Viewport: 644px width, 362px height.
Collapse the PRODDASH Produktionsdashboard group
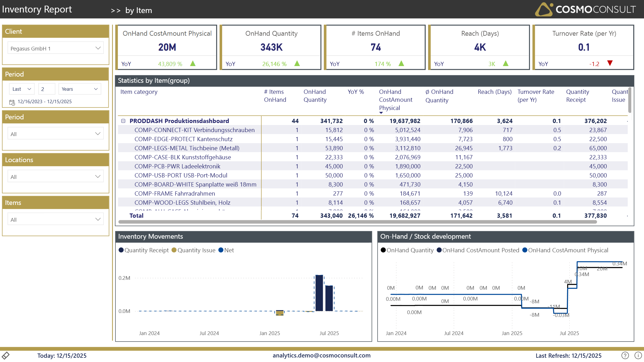123,121
